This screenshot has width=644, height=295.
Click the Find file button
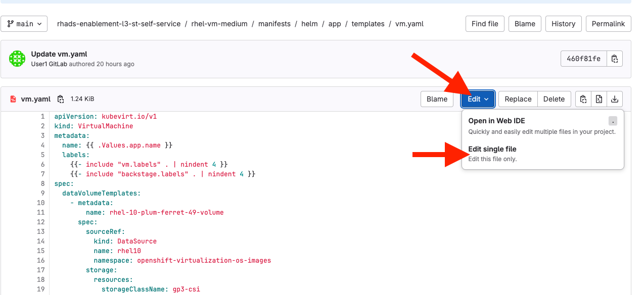[484, 24]
